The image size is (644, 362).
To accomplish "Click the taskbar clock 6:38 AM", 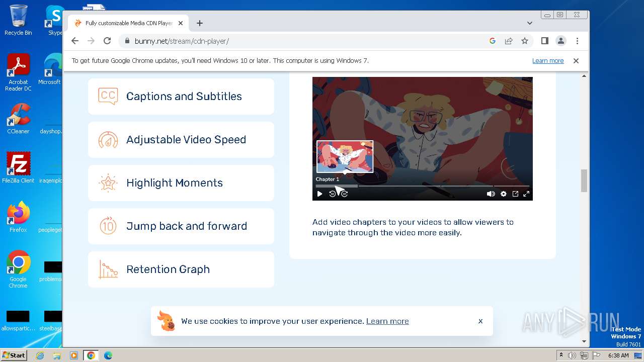I will (x=618, y=355).
